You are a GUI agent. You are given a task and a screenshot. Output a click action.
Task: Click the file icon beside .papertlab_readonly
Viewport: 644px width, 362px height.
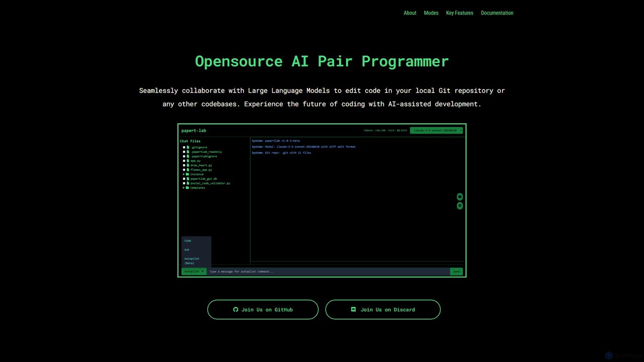click(188, 152)
